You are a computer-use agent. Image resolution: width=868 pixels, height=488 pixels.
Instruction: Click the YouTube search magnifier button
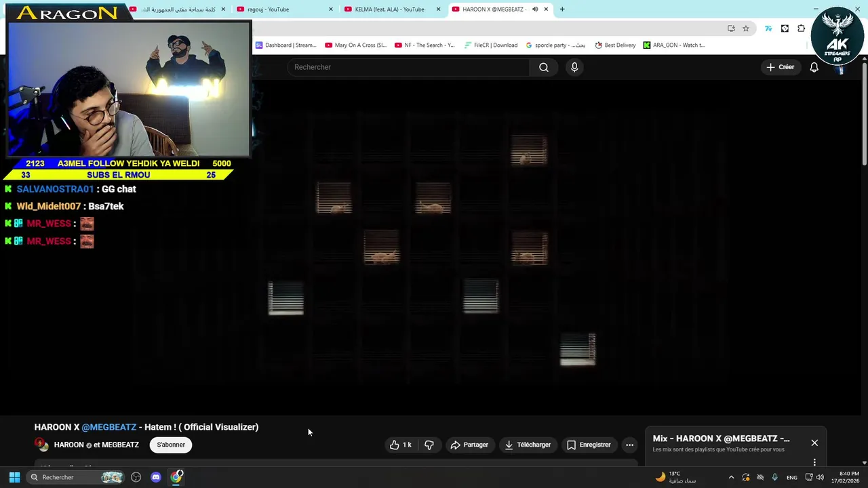pyautogui.click(x=544, y=67)
